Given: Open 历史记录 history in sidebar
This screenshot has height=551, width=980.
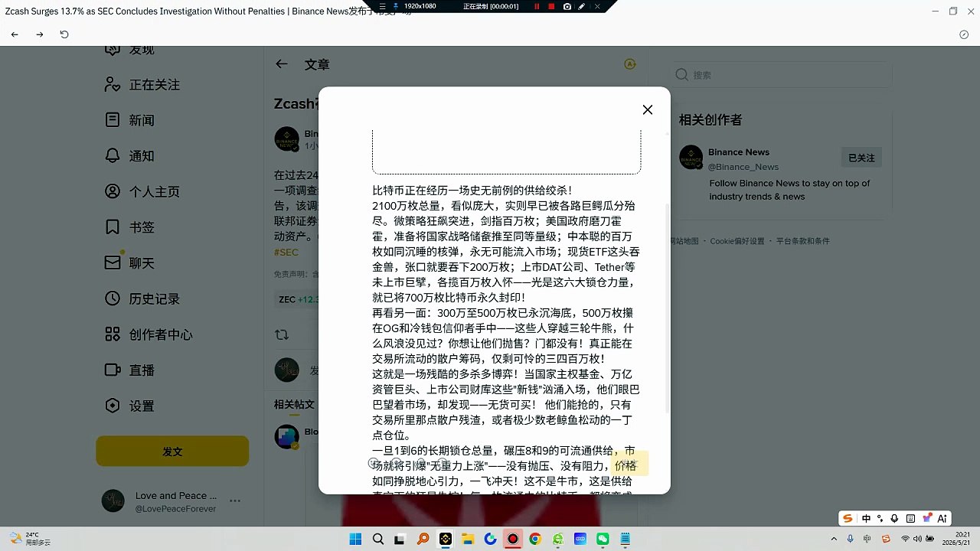Looking at the screenshot, I should [142, 298].
